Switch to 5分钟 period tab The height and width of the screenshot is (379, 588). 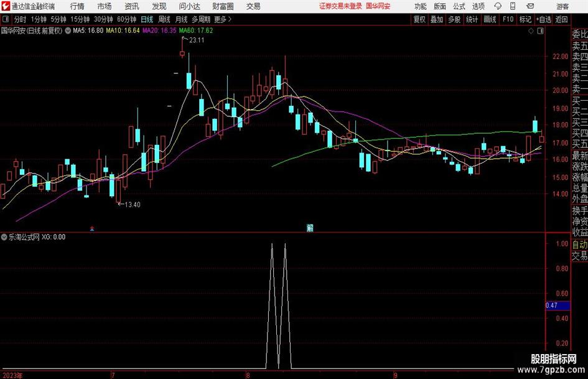[58, 19]
